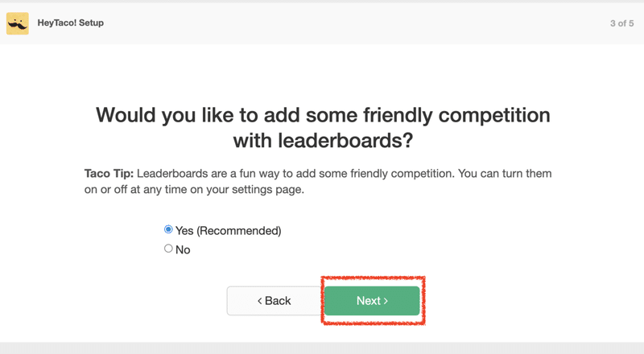Click the gray footer strip
Screen dimensions: 644x354
tap(322, 348)
